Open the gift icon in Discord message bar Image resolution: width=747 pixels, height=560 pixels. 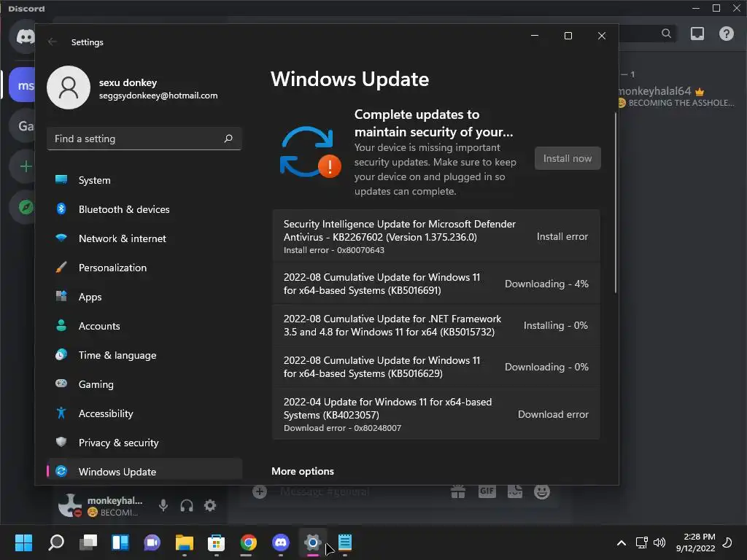pos(458,491)
